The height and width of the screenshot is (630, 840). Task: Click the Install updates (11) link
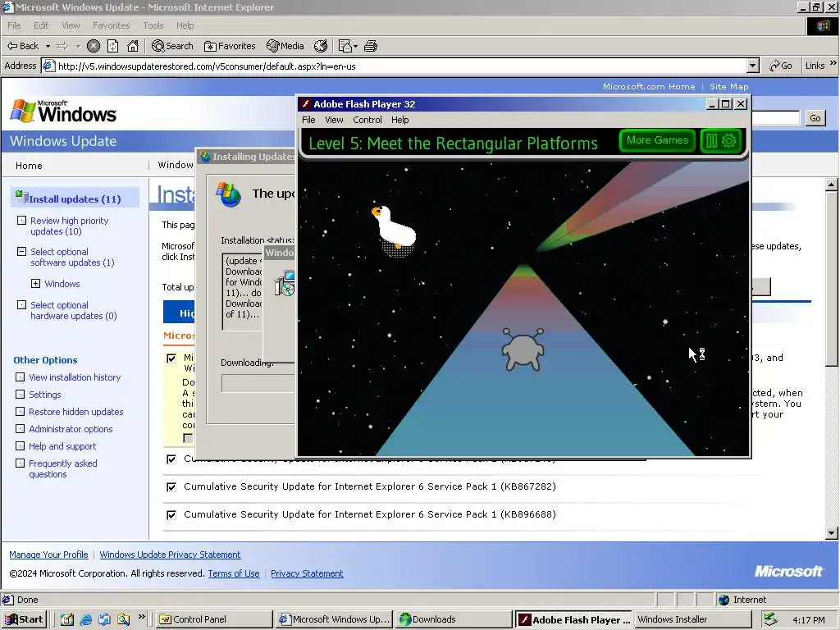[x=75, y=199]
